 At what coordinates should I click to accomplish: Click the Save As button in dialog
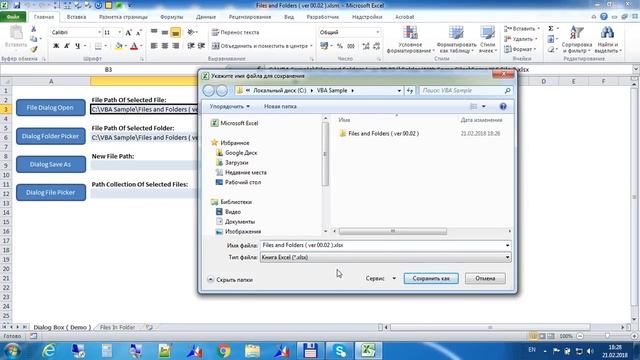(431, 278)
